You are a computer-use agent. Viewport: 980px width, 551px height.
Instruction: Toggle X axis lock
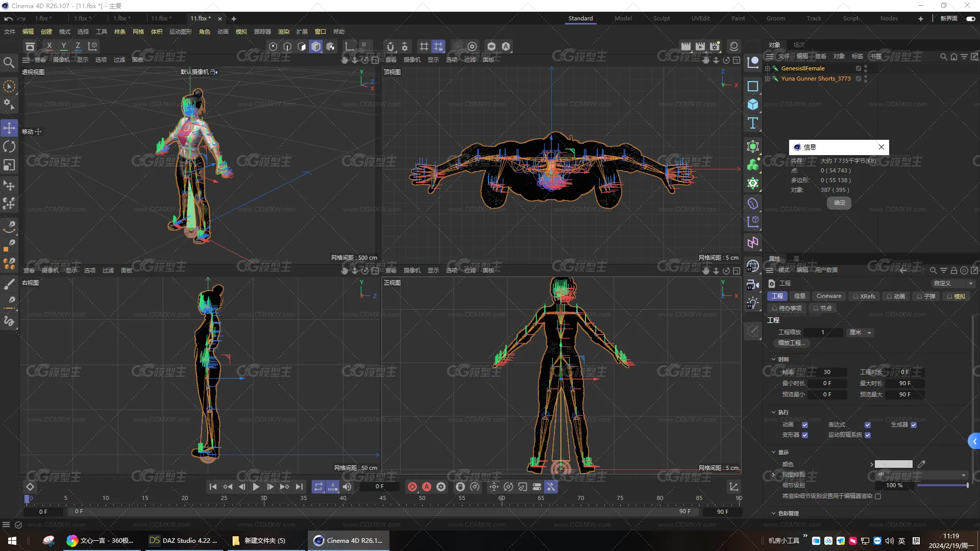pyautogui.click(x=49, y=46)
